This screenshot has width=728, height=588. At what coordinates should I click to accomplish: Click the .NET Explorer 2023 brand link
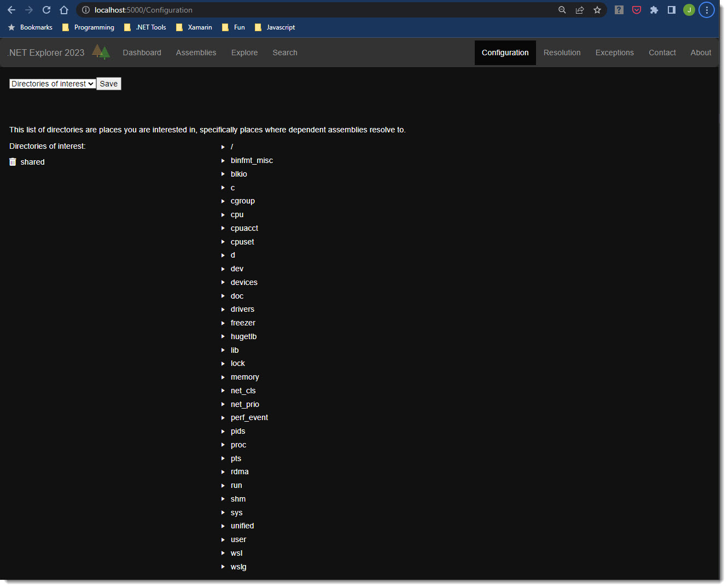click(x=46, y=53)
